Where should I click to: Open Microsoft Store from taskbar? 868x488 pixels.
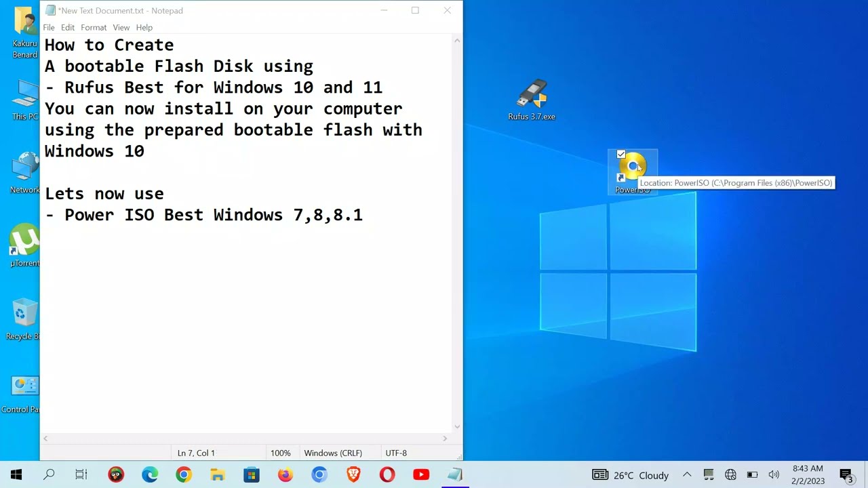pyautogui.click(x=252, y=474)
